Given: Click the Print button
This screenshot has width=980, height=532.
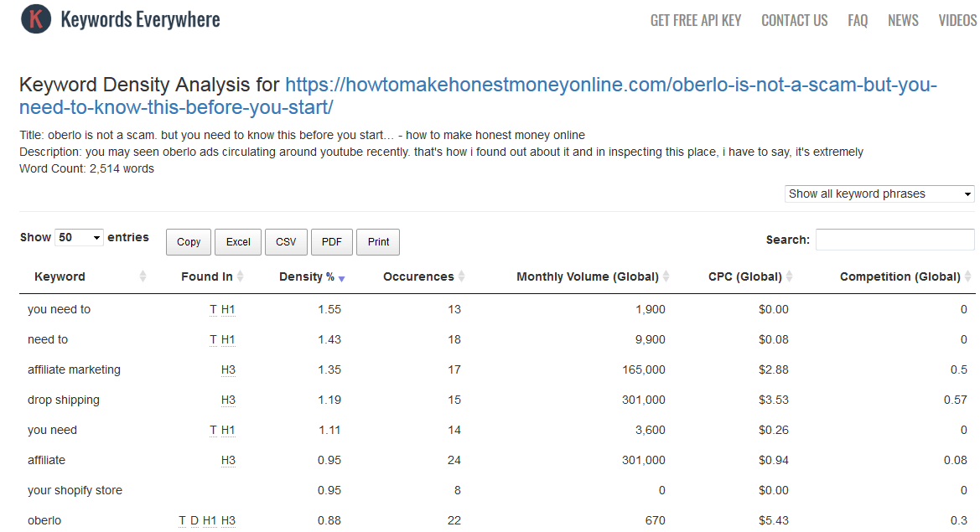Looking at the screenshot, I should [378, 242].
